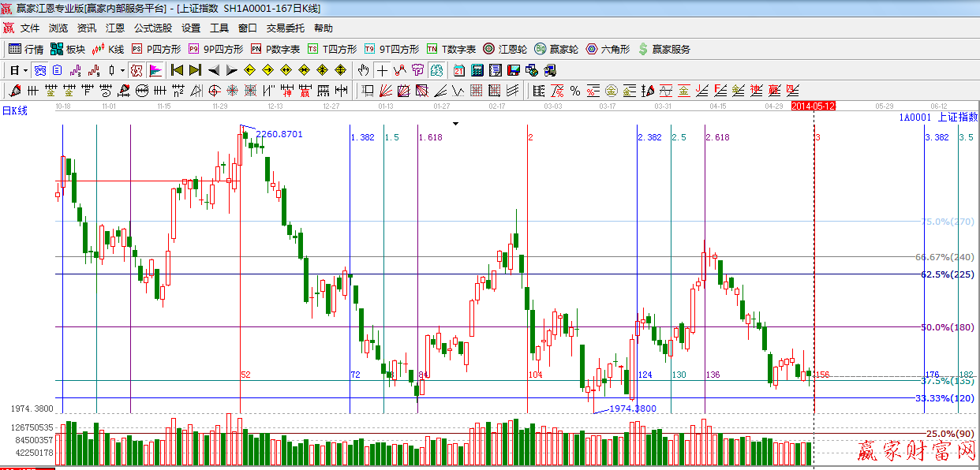Open the 交易委托 menu
This screenshot has height=470, width=980.
tap(285, 28)
